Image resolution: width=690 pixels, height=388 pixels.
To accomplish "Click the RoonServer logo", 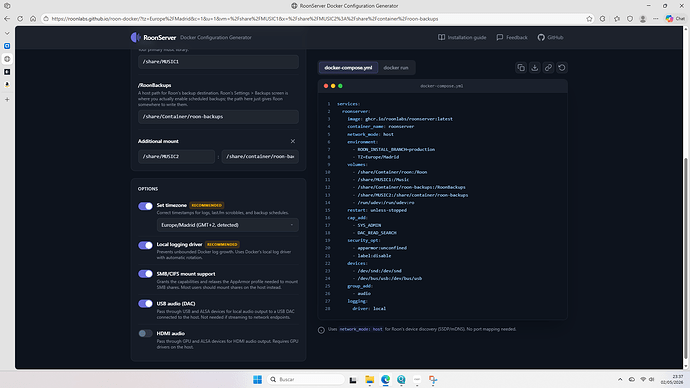I will pyautogui.click(x=154, y=37).
